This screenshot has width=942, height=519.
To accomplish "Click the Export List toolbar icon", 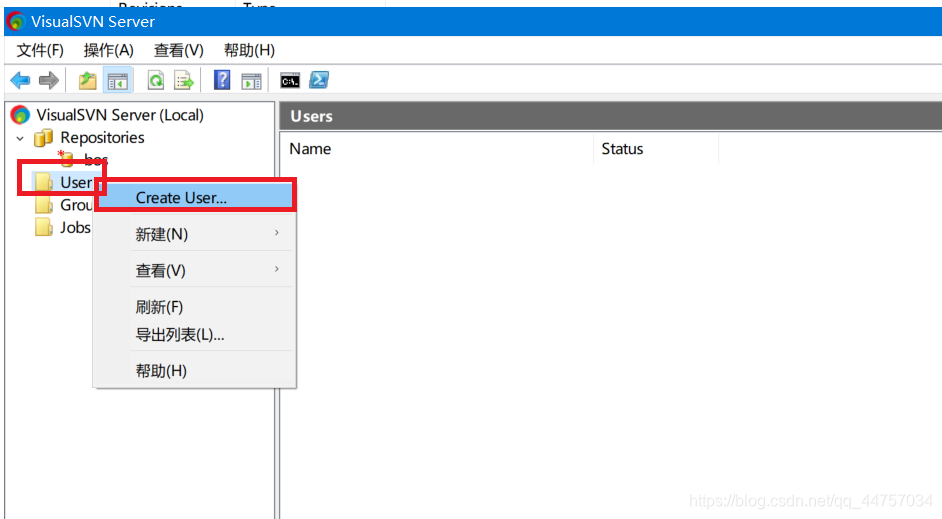I will pyautogui.click(x=184, y=80).
